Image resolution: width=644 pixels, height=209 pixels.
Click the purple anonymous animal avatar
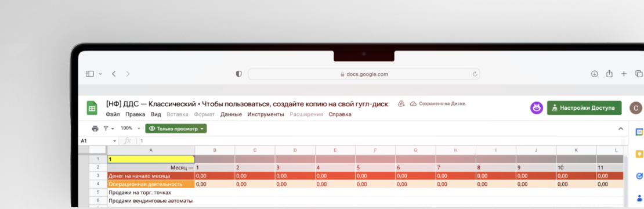(537, 108)
